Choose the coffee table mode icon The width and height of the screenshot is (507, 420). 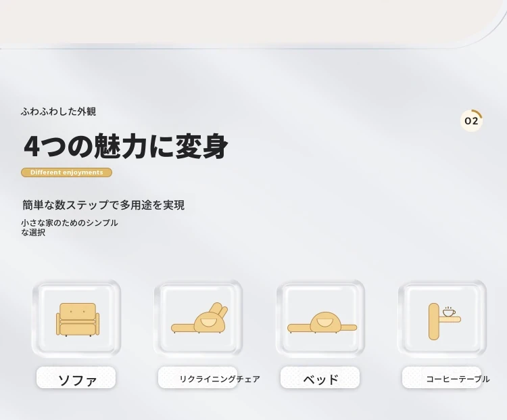(x=443, y=320)
